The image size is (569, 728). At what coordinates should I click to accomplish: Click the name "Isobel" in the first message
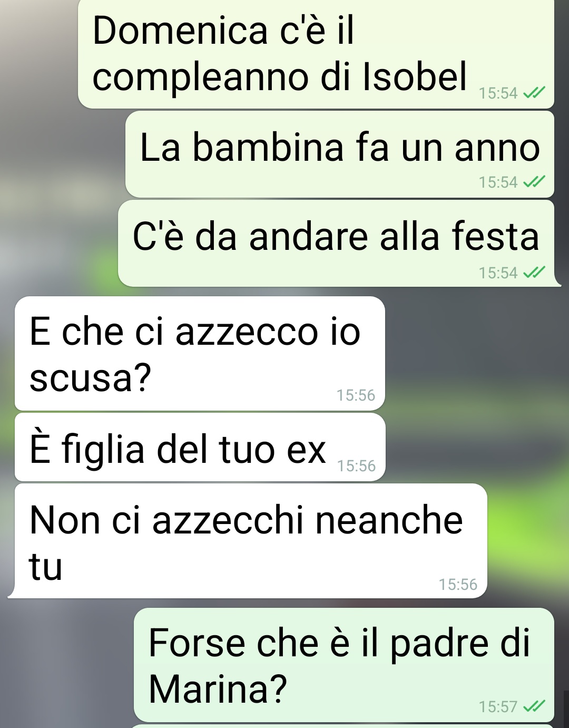(x=415, y=76)
